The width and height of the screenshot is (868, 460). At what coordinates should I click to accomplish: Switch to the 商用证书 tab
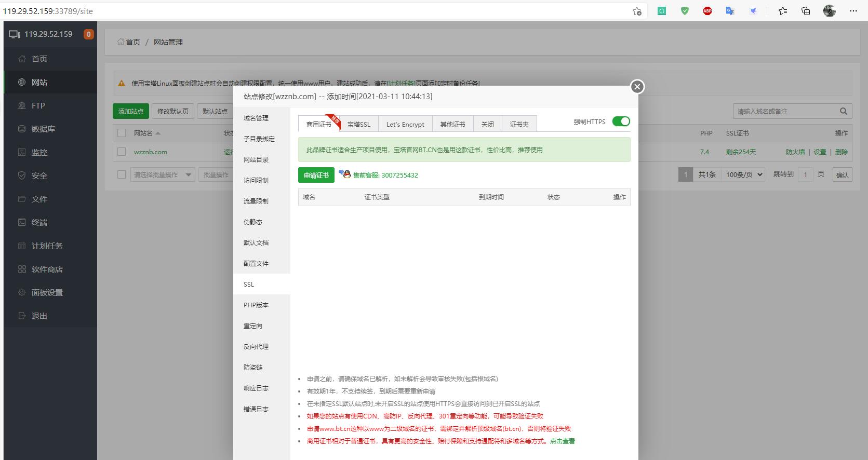click(x=319, y=124)
